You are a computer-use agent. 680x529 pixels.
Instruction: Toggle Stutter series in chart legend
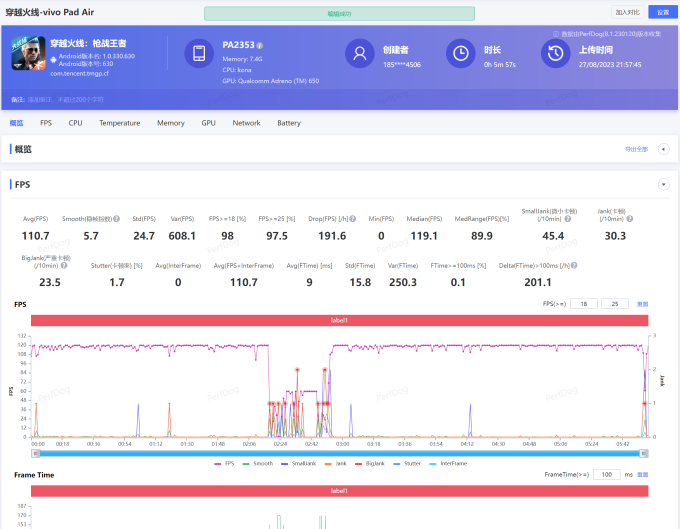[x=407, y=464]
